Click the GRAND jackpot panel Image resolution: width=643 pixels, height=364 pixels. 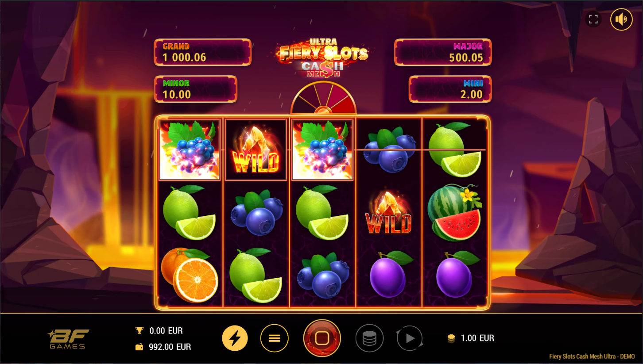(x=202, y=52)
